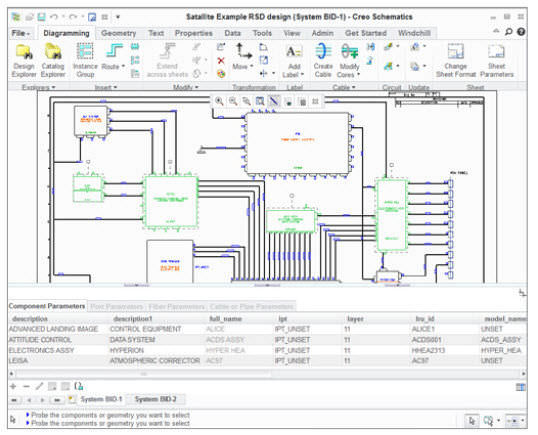The image size is (538, 435).
Task: Click Change Sheet Format
Action: [x=456, y=60]
